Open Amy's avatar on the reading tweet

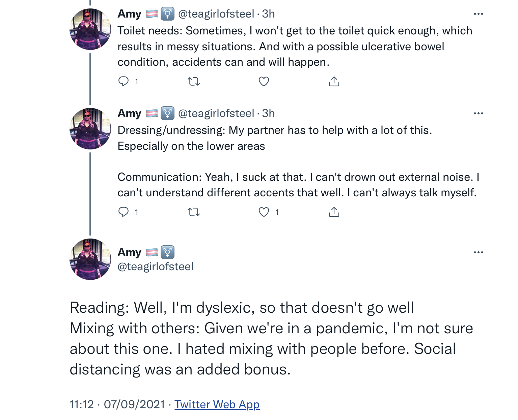[x=90, y=259]
